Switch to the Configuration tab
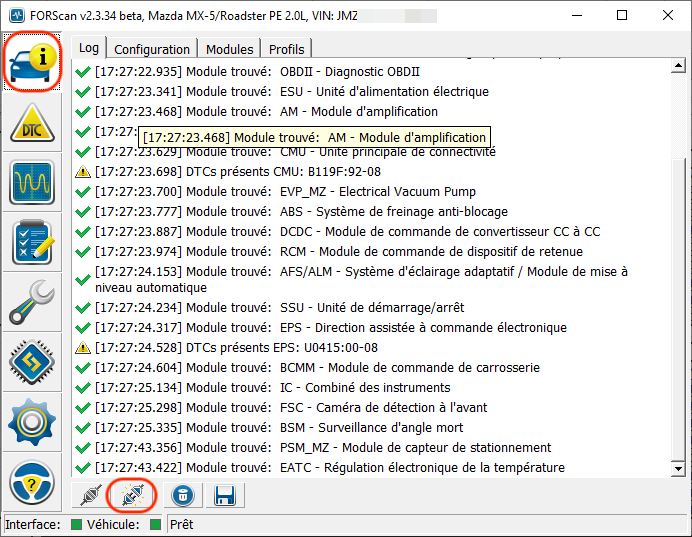 coord(152,49)
